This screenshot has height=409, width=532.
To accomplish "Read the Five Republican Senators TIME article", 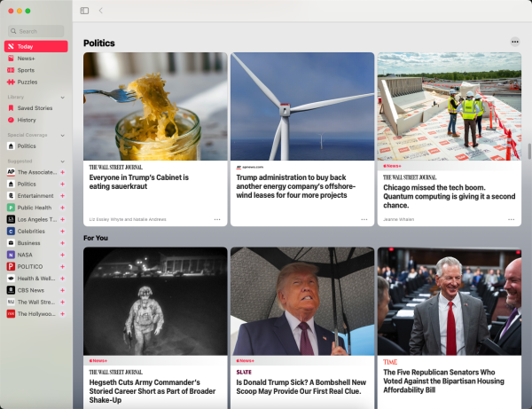I will [443, 381].
